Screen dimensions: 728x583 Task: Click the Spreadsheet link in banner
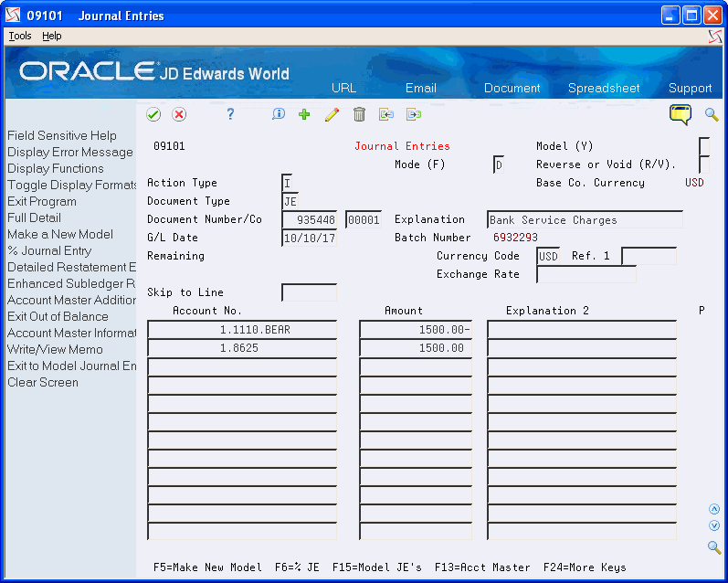[x=604, y=88]
